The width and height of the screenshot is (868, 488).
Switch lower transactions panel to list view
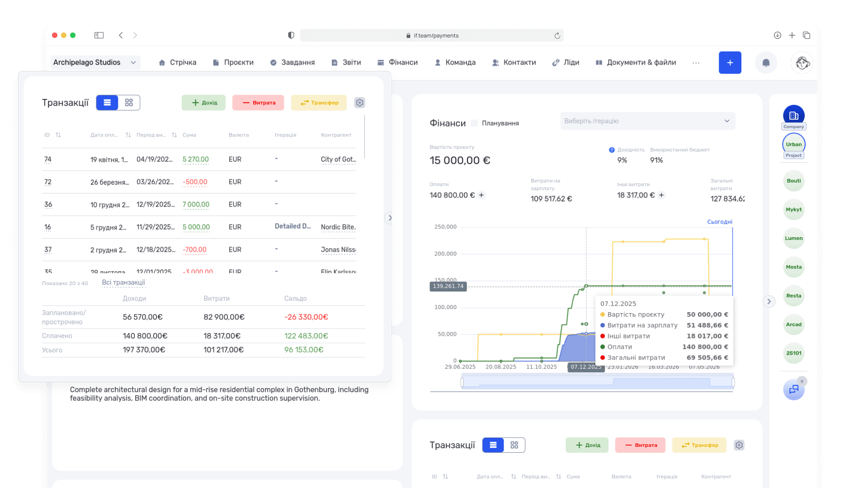tap(493, 445)
